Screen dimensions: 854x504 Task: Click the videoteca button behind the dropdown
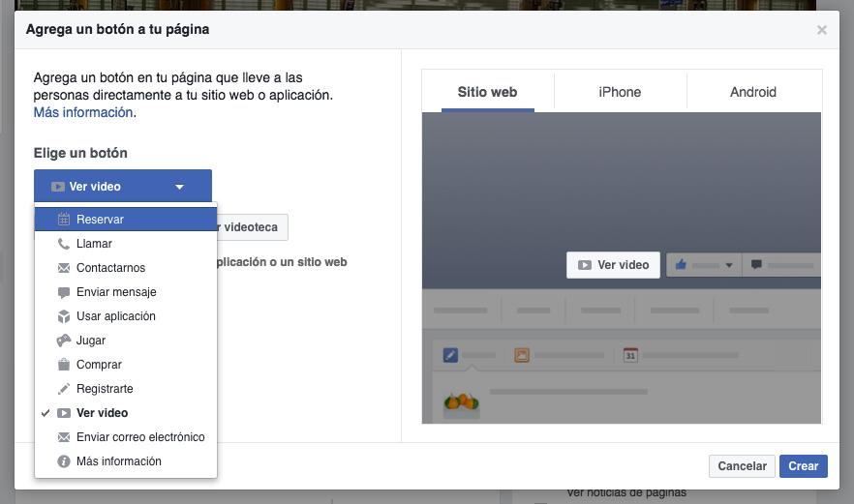pos(252,227)
